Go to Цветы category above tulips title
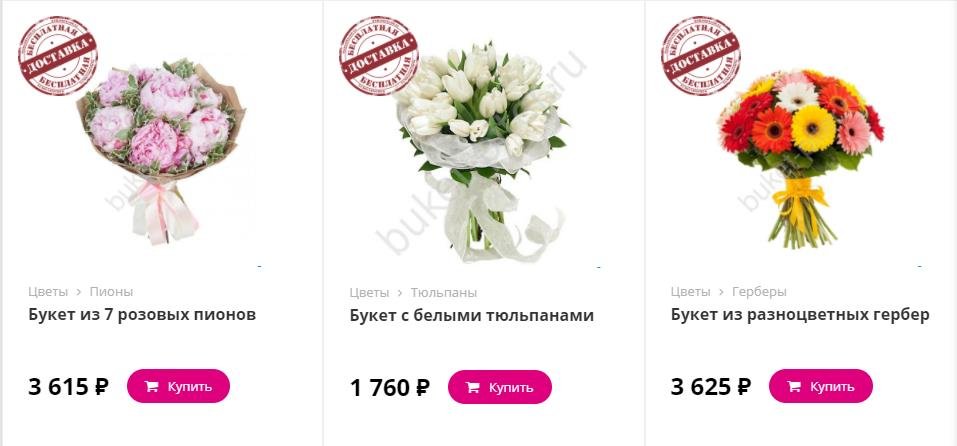The width and height of the screenshot is (957, 446). (x=369, y=292)
